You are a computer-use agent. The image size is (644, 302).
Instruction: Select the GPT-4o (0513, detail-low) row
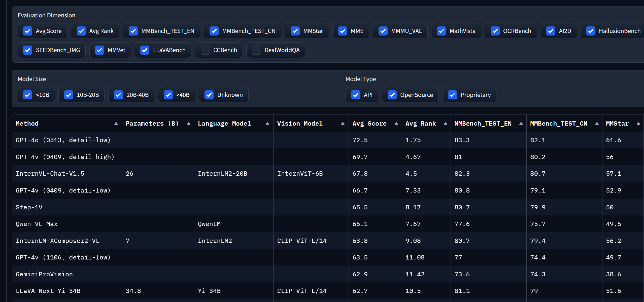[x=328, y=140]
